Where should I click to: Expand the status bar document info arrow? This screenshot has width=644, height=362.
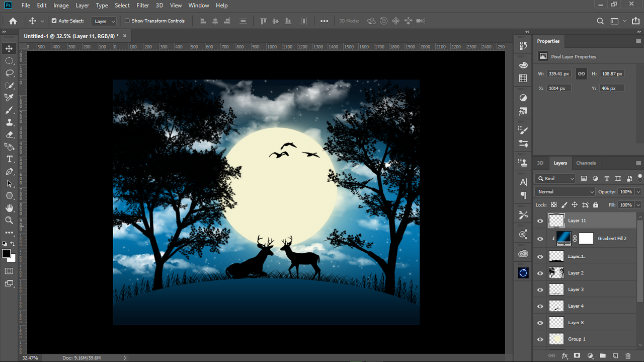pos(125,358)
